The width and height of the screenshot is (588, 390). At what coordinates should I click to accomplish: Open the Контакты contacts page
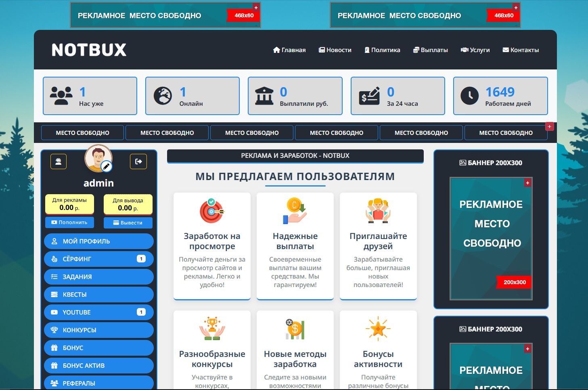click(521, 50)
